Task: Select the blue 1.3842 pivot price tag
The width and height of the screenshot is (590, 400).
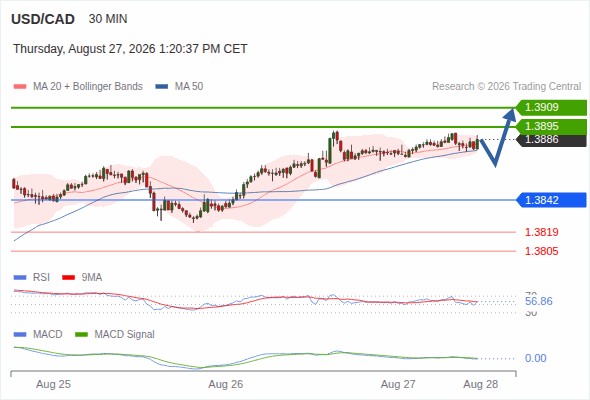Action: (551, 200)
